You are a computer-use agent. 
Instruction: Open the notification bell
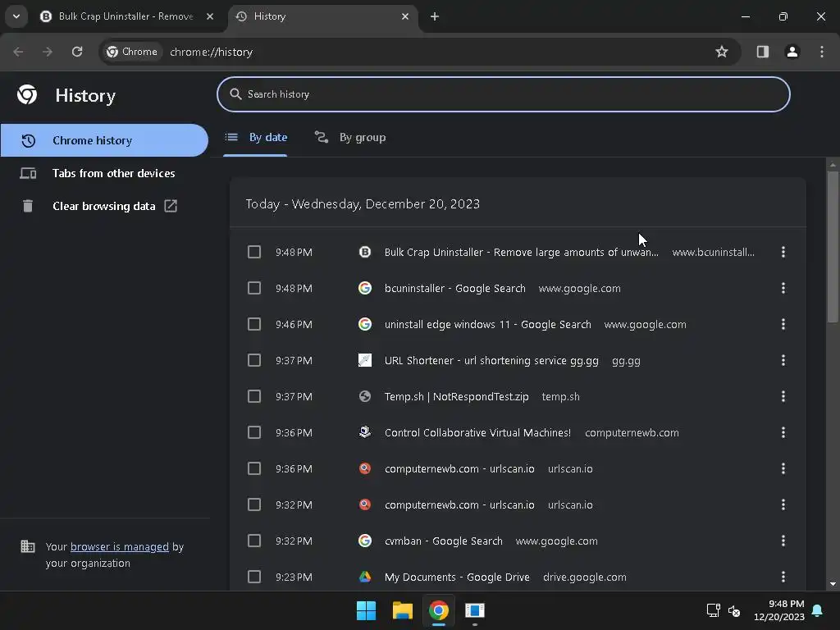[x=817, y=610]
